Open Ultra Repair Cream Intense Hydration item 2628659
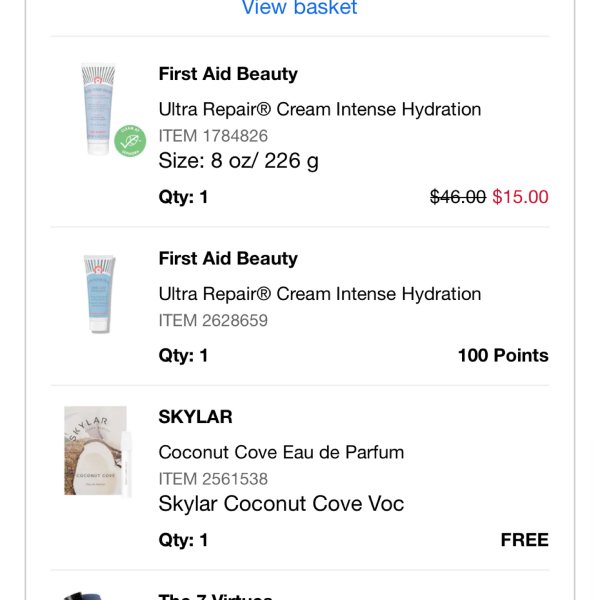This screenshot has width=600, height=600. [320, 294]
